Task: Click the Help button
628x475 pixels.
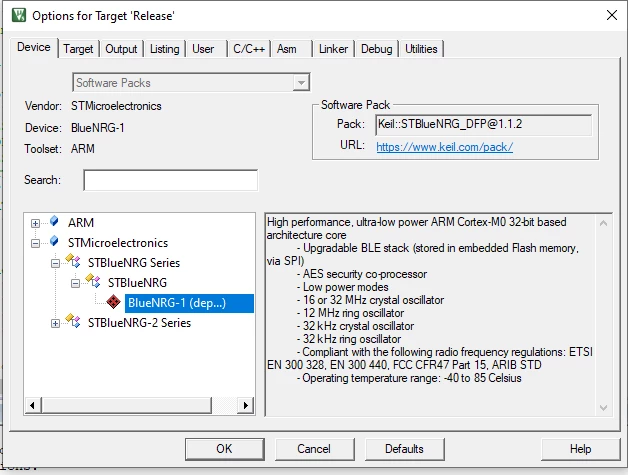Action: (x=580, y=449)
